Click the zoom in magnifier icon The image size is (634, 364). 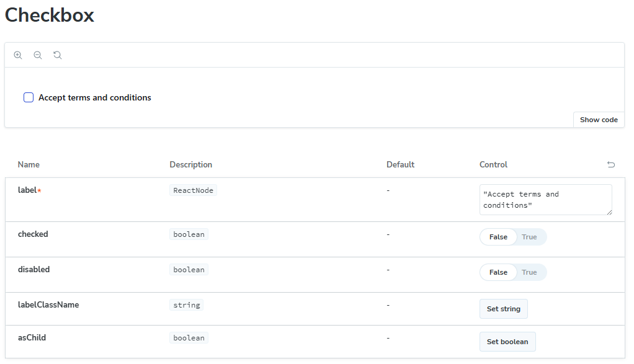coord(18,55)
